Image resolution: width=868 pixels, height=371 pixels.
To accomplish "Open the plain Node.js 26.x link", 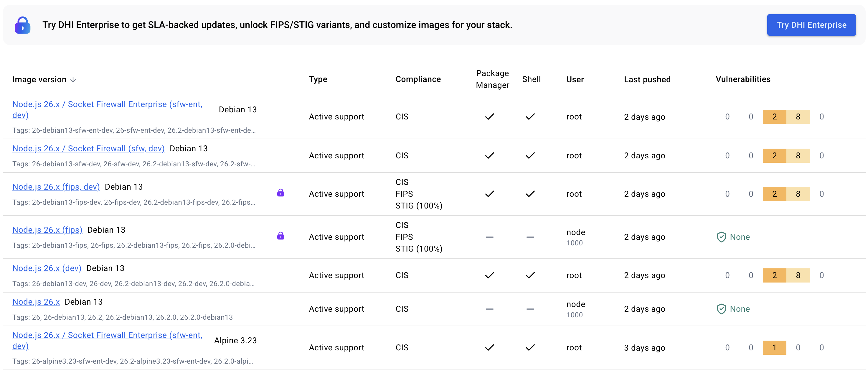I will [36, 302].
